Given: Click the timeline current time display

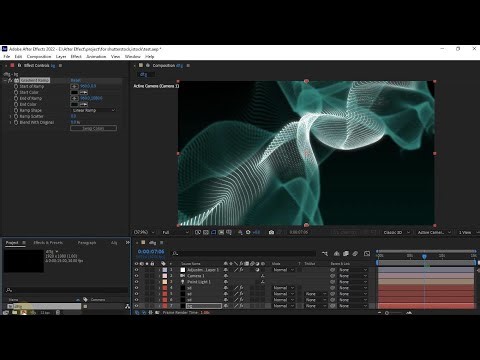Looking at the screenshot, I should pyautogui.click(x=151, y=252).
